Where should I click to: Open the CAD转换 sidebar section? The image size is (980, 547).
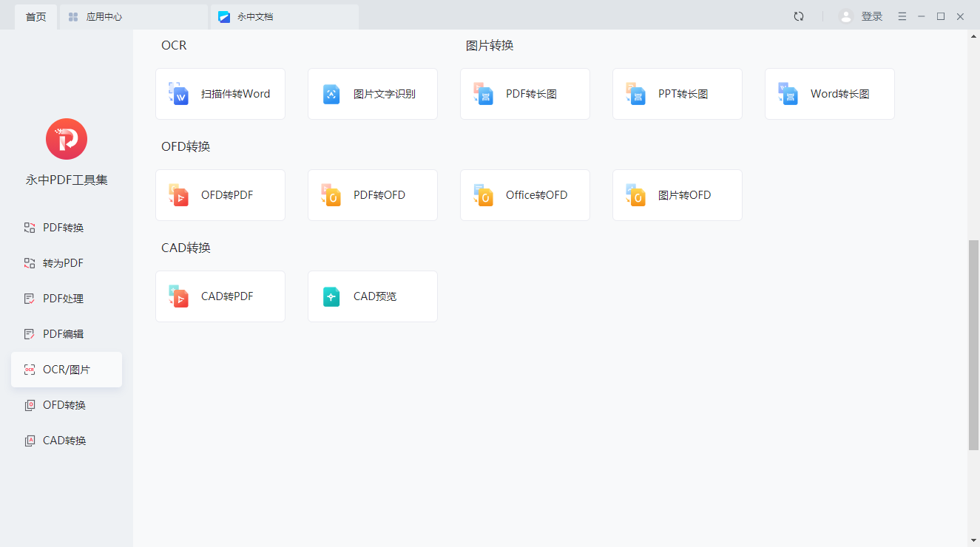click(66, 440)
